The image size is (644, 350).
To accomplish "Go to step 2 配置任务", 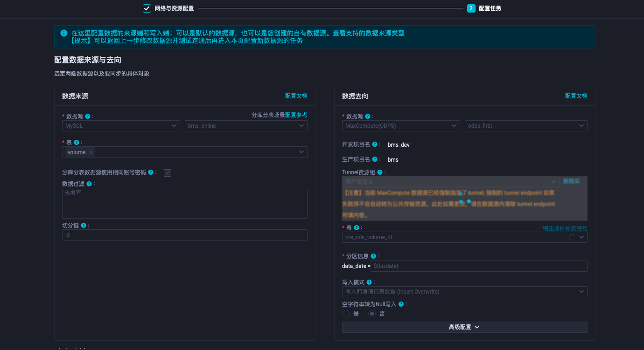I will 484,8.
